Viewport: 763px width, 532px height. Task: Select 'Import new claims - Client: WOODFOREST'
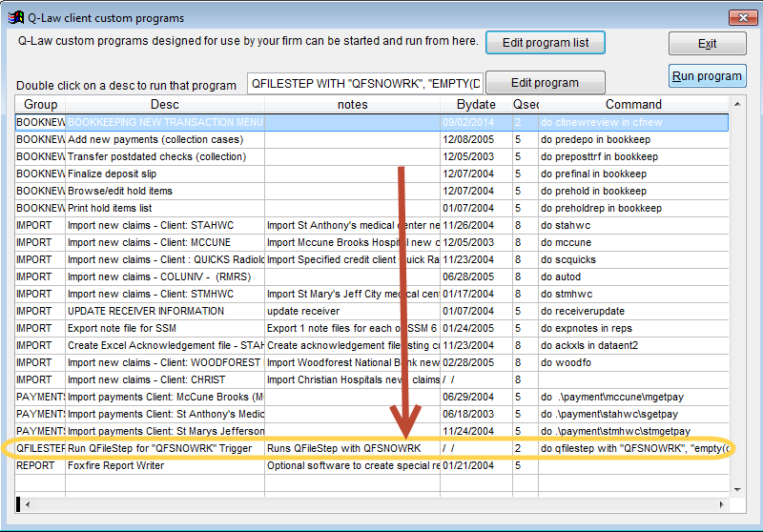pos(164,363)
